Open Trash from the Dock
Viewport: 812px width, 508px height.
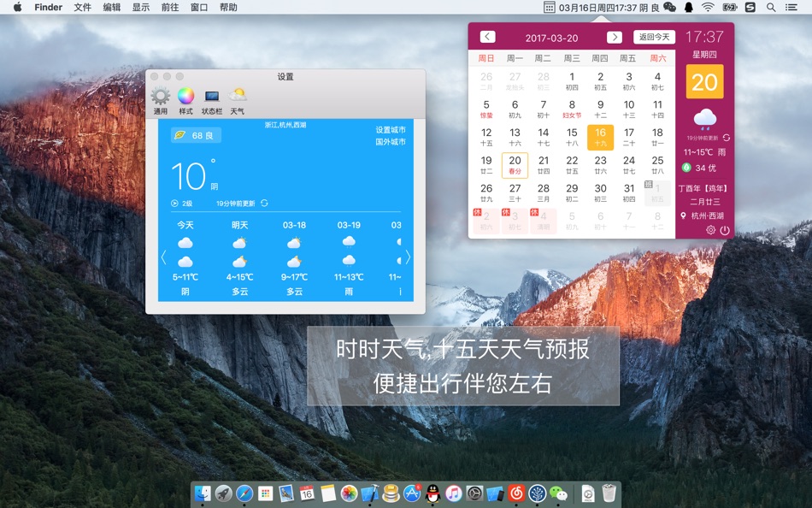tap(609, 493)
